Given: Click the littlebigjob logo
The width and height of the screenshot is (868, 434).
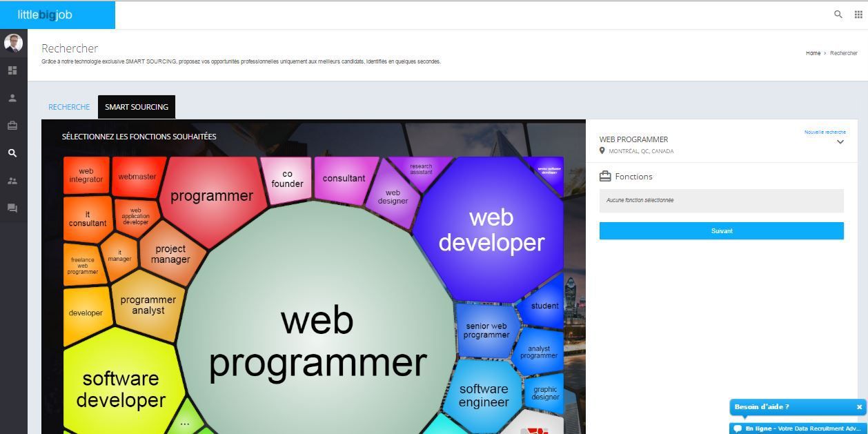Looking at the screenshot, I should pos(45,14).
